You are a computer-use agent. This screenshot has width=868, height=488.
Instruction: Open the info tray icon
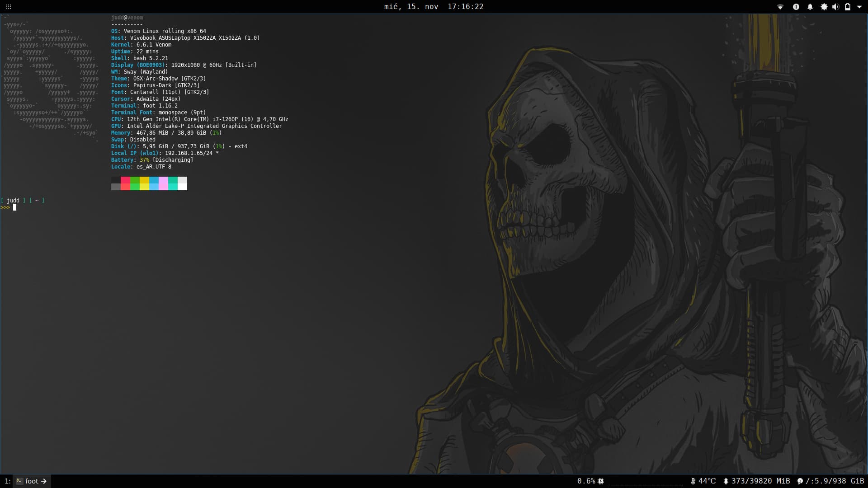[796, 7]
